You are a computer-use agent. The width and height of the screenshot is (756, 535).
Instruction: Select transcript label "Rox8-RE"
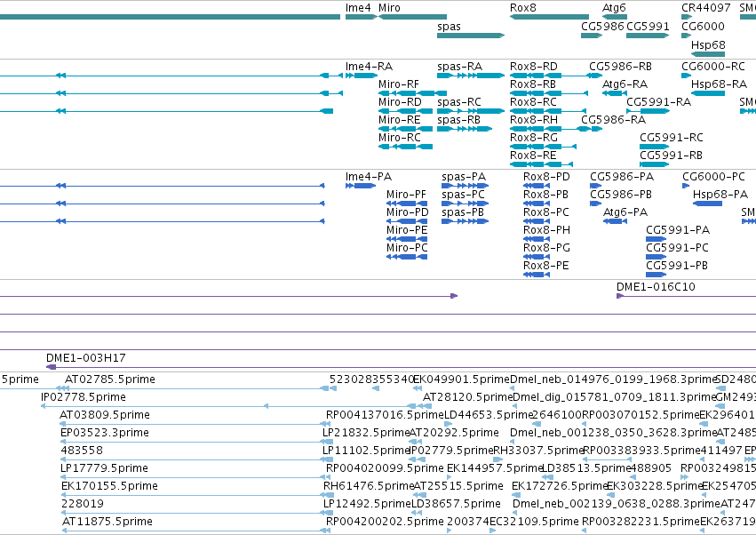click(533, 156)
